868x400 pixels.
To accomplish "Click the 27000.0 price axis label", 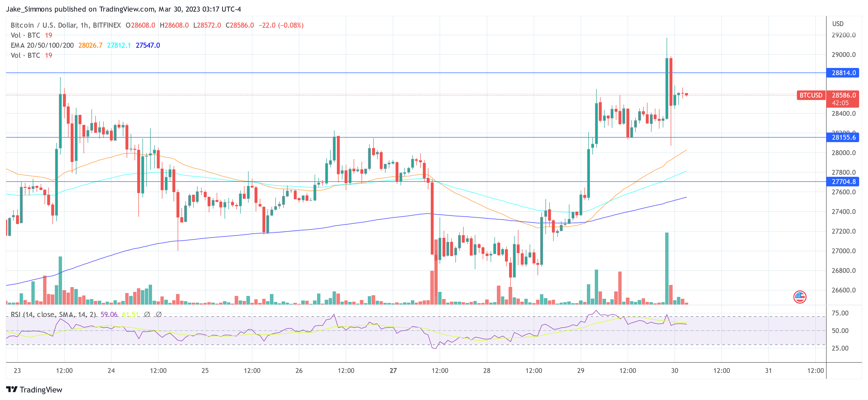I will click(x=843, y=251).
